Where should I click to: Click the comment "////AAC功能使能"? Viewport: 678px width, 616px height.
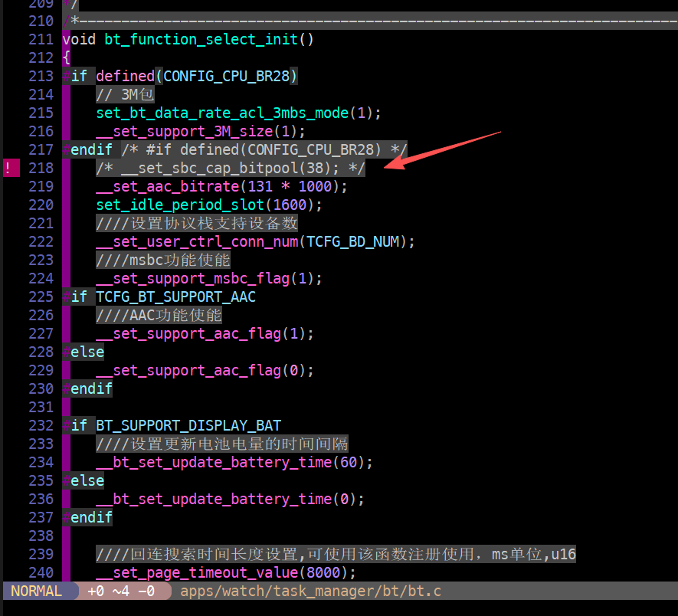pos(159,315)
